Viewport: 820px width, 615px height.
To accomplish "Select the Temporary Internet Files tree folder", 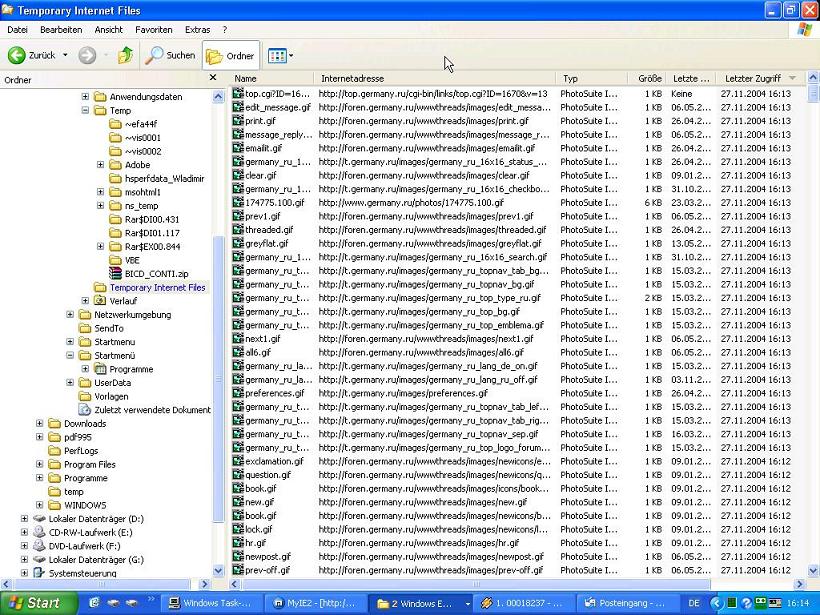I will (x=157, y=287).
